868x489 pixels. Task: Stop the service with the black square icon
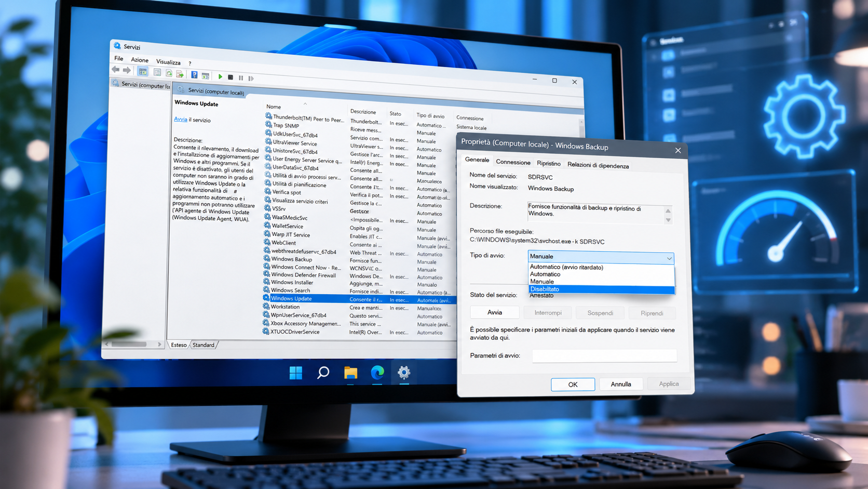(x=230, y=77)
